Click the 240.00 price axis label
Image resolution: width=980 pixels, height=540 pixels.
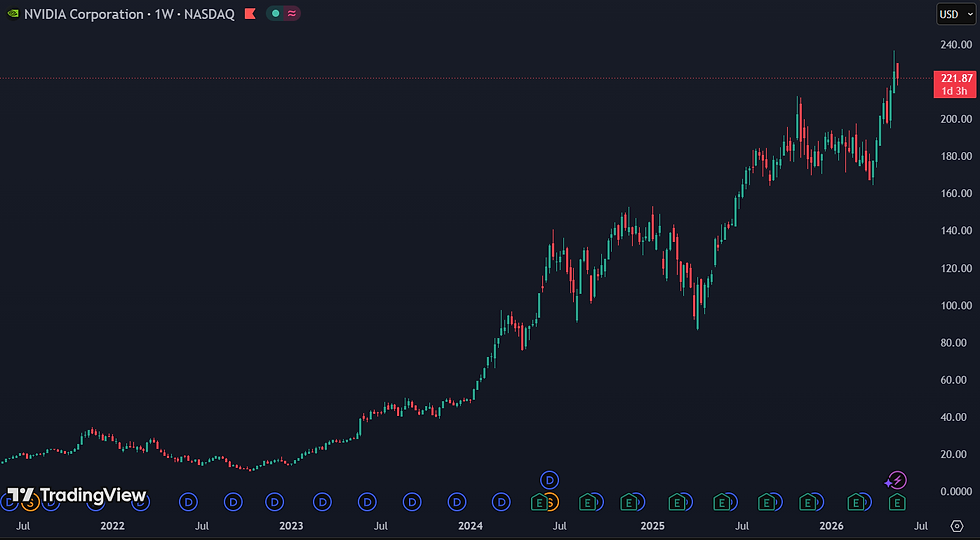(x=954, y=44)
